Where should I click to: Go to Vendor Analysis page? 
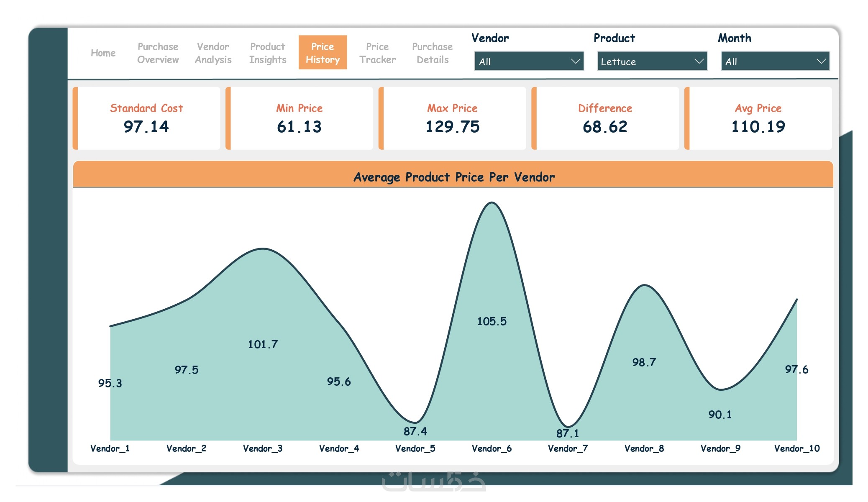coord(213,53)
